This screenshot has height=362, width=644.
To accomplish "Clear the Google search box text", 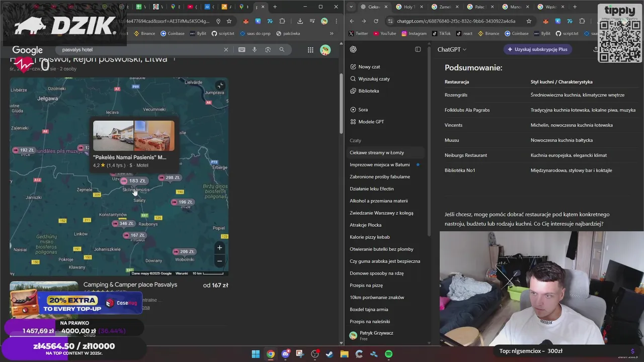I will click(x=226, y=50).
